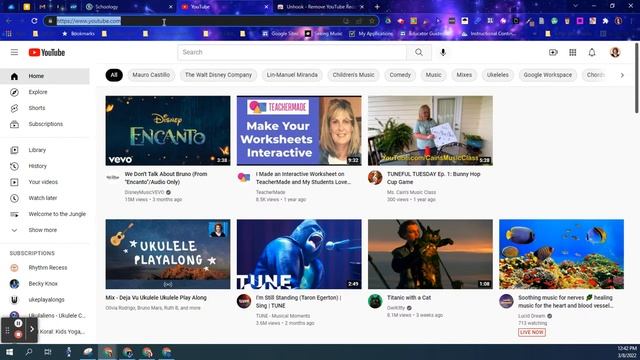Open notifications bell
The height and width of the screenshot is (360, 640).
592,52
